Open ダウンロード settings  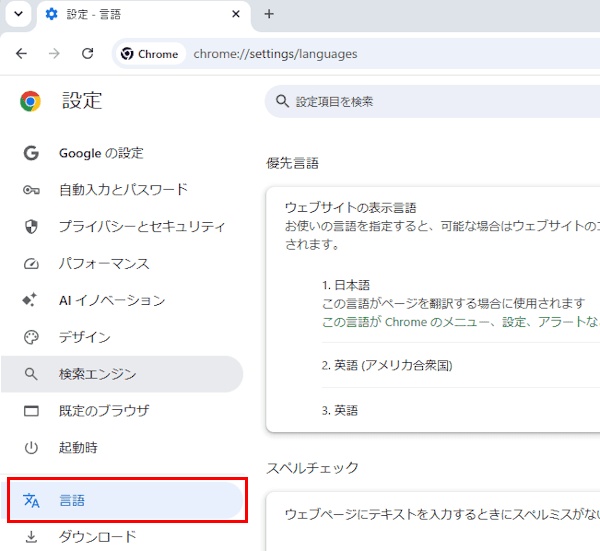pos(122,536)
